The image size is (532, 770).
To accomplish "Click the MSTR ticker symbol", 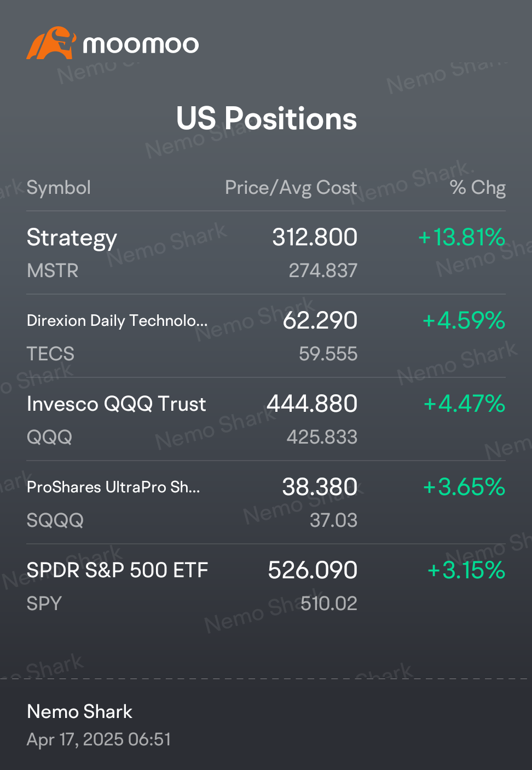I will pos(53,271).
